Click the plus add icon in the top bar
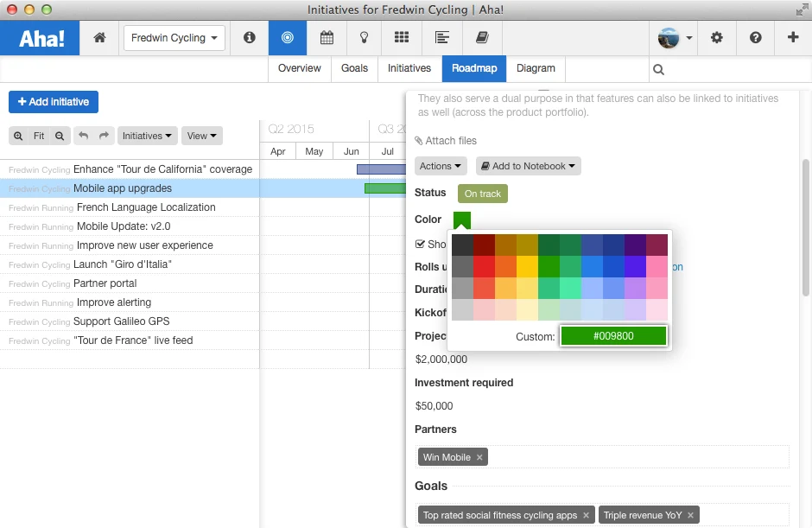Screen dimensions: 812x528 pos(793,37)
